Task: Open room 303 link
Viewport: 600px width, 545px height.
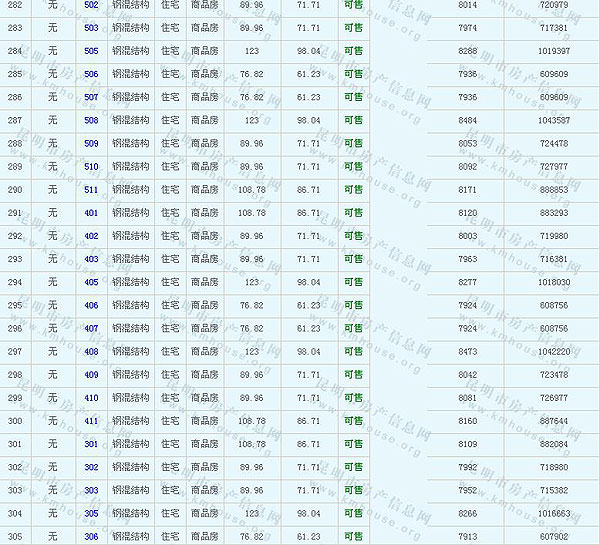Action: [x=91, y=490]
